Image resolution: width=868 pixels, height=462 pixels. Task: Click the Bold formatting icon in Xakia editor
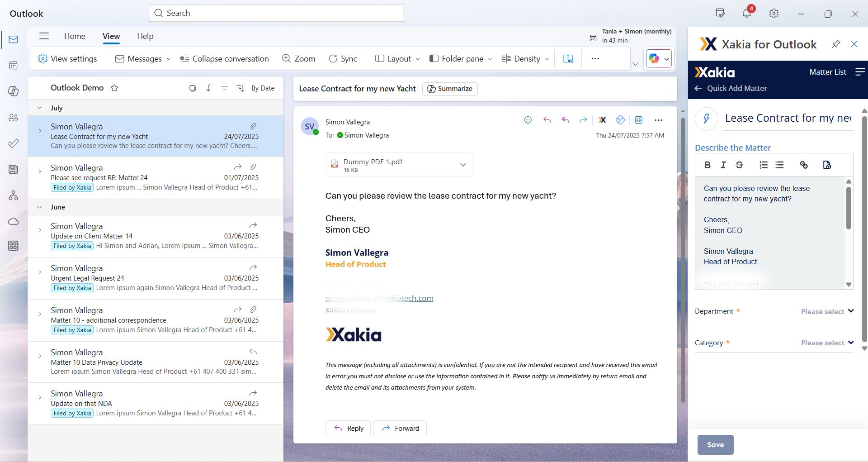tap(708, 165)
